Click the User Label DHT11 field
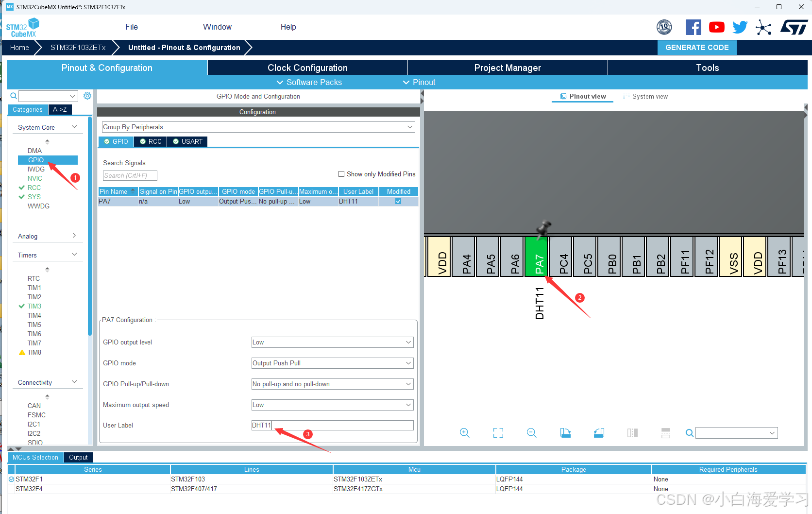812x514 pixels. pos(333,425)
